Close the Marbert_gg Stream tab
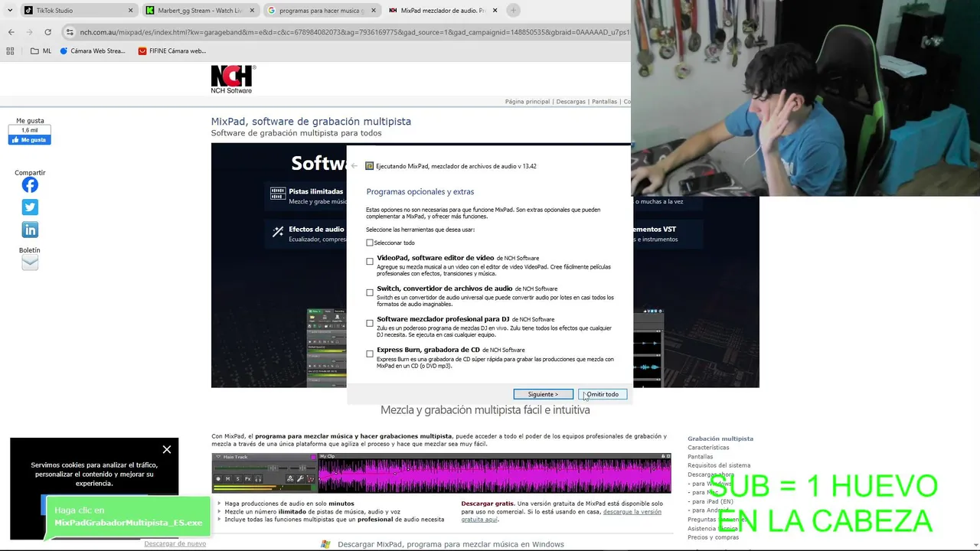 click(252, 11)
